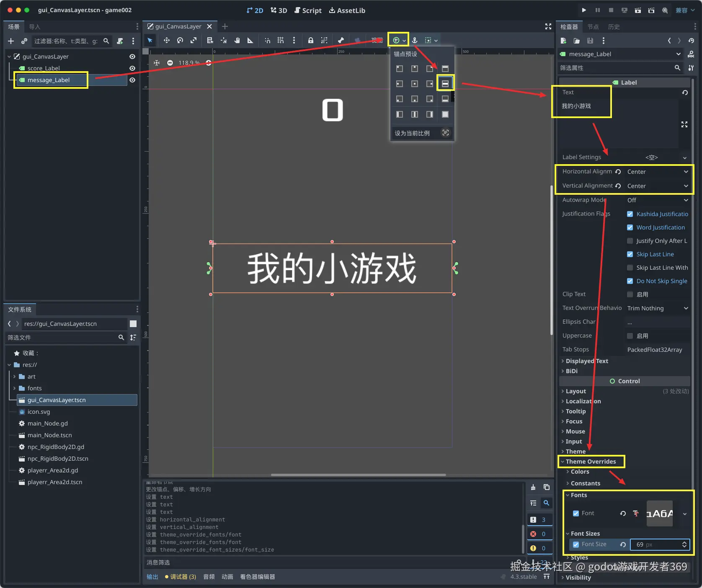
Task: Toggle distraction-free mode icon
Action: tap(548, 26)
